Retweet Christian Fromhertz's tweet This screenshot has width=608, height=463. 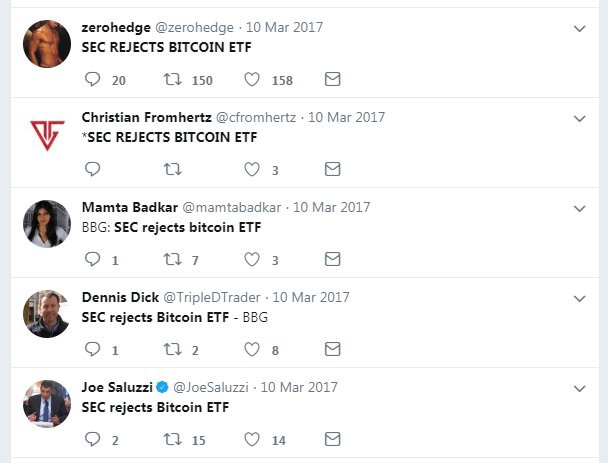coord(172,169)
